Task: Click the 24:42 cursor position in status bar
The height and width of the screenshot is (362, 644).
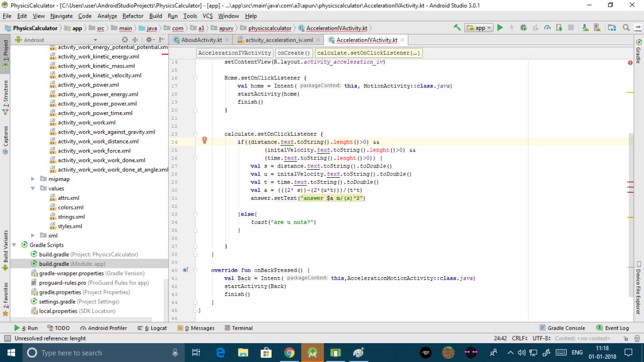Action: point(500,338)
